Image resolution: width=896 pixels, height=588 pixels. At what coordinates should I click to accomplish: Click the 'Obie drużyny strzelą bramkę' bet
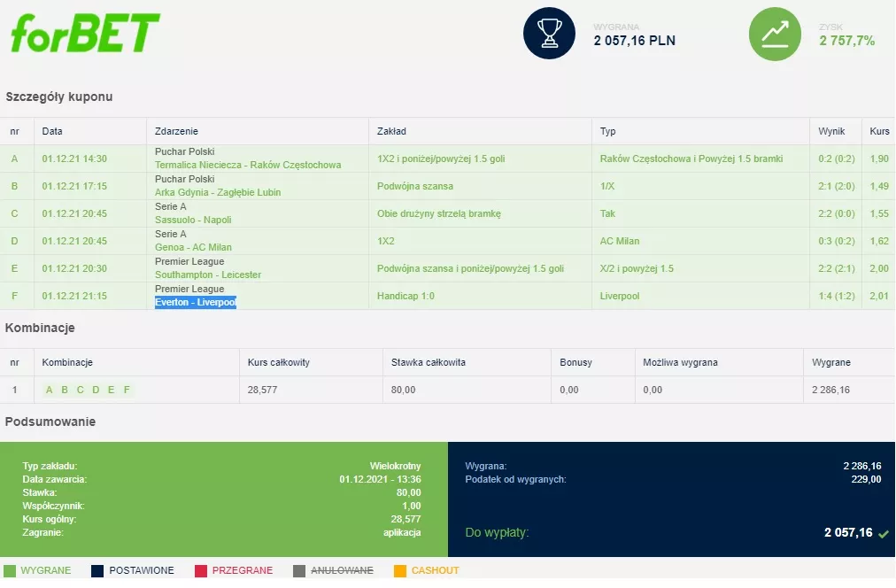click(x=439, y=213)
